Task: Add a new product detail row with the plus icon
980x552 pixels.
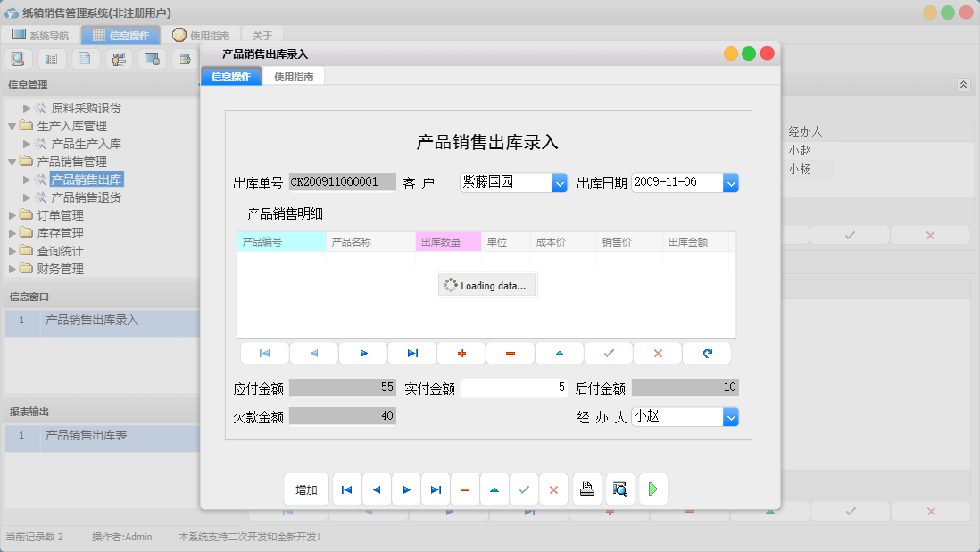Action: 461,353
